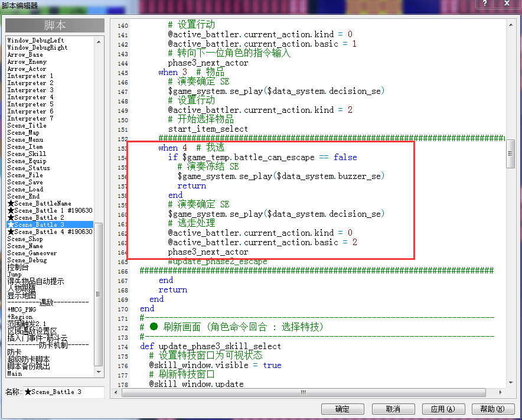Select Arrow_Enemy in the list
Screen dimensions: 522x420
pos(27,61)
